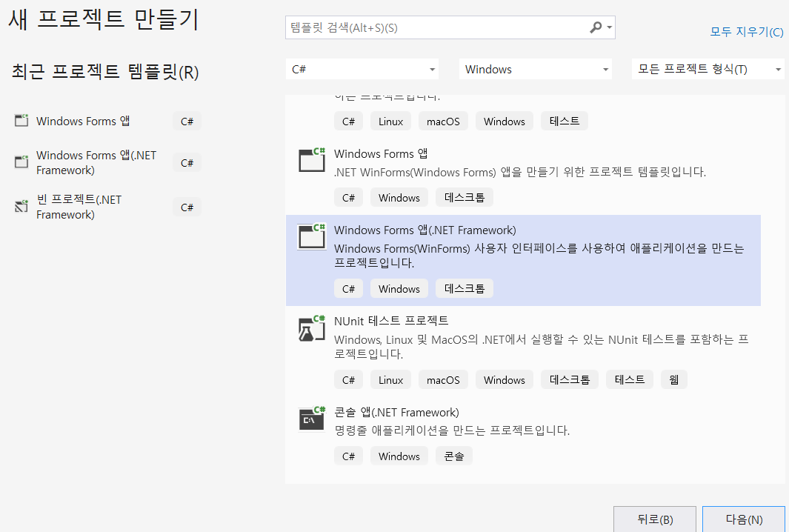Click Windows Forms 앱(.NET Framework) icon in recent list
The height and width of the screenshot is (532, 789).
click(21, 162)
